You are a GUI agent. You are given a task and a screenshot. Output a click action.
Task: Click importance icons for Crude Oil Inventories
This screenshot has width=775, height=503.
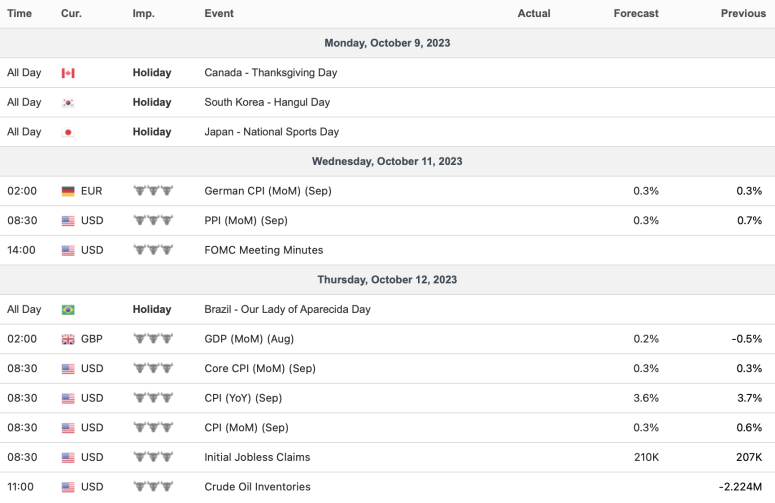point(153,487)
